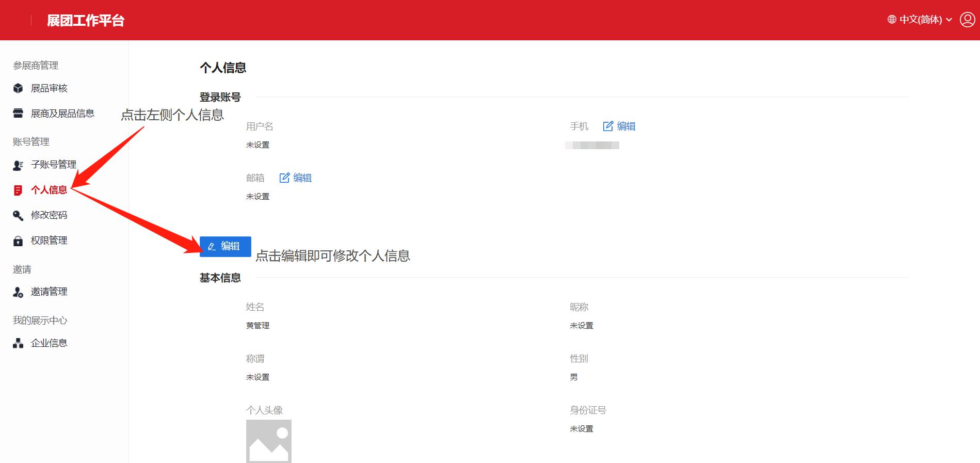Click 编辑 link next to 邮箱
The height and width of the screenshot is (463, 980).
(296, 178)
